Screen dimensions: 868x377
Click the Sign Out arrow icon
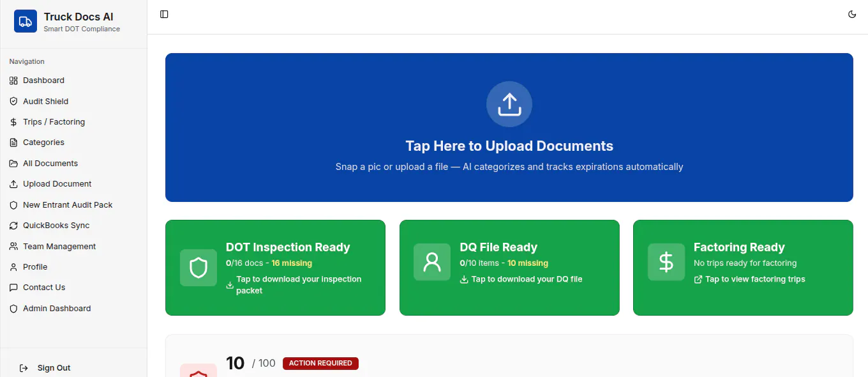pos(24,368)
